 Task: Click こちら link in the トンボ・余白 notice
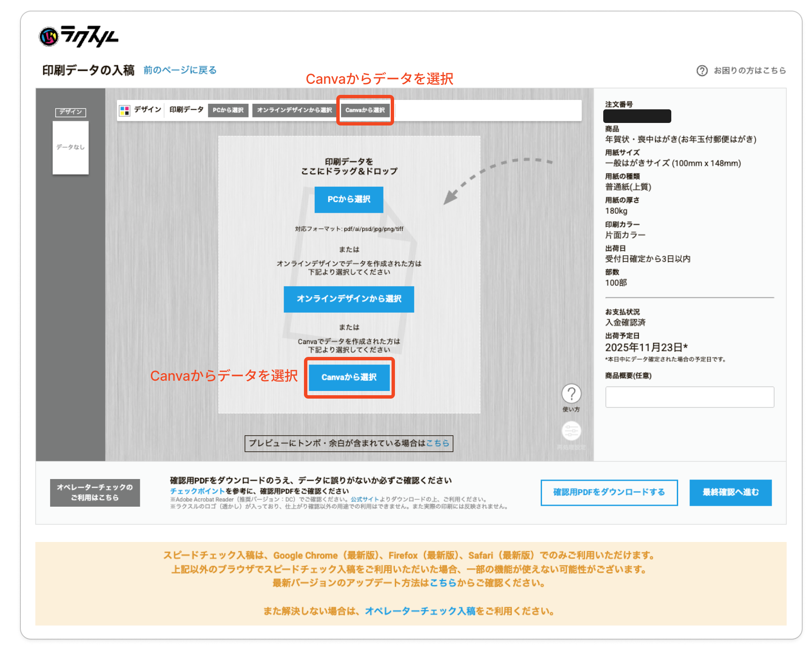437,443
